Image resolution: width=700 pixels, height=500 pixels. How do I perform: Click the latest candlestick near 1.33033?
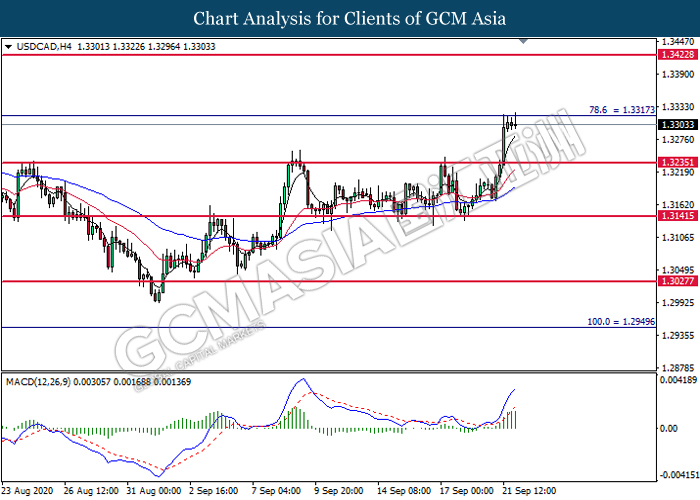(x=515, y=122)
